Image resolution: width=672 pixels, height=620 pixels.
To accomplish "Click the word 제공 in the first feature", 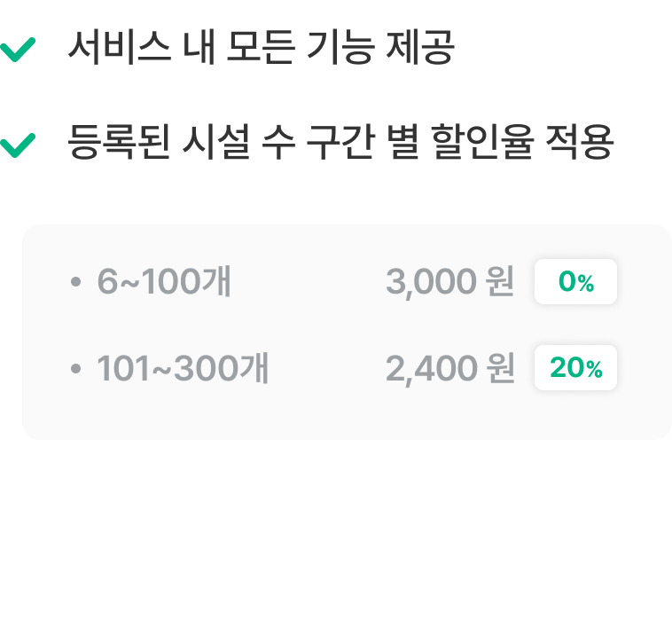I will pos(420,48).
